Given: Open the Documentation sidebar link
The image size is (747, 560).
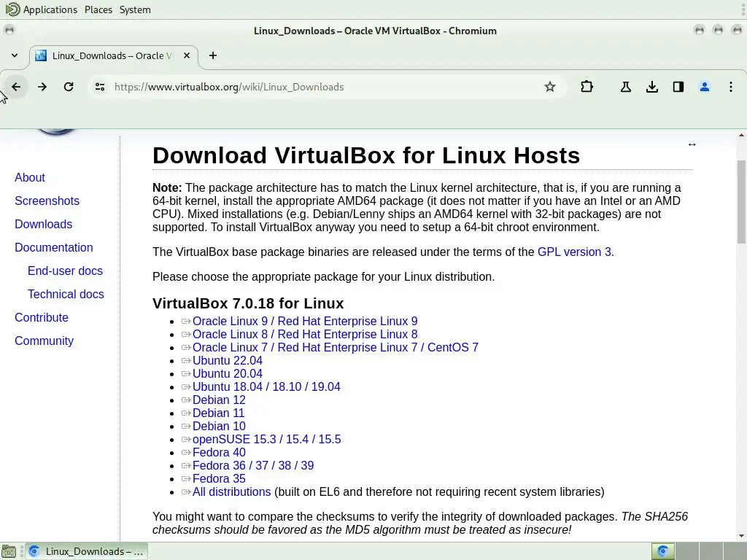Looking at the screenshot, I should 54,247.
